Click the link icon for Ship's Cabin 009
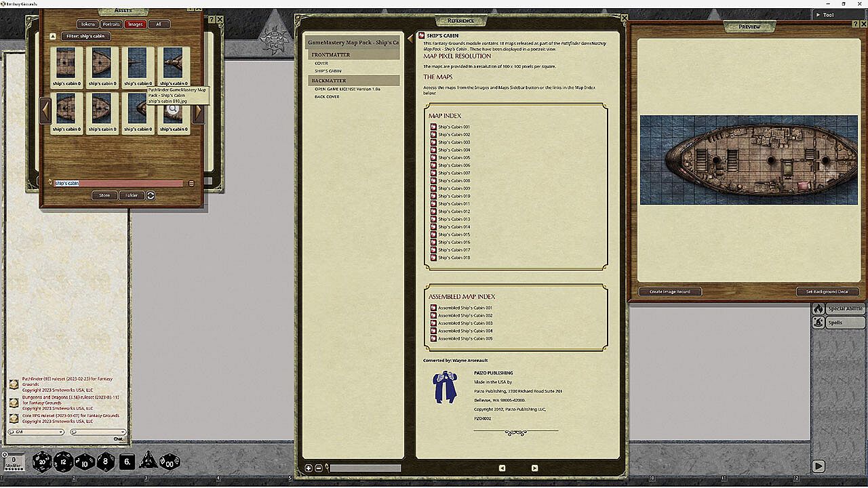The height and width of the screenshot is (488, 868). 434,188
